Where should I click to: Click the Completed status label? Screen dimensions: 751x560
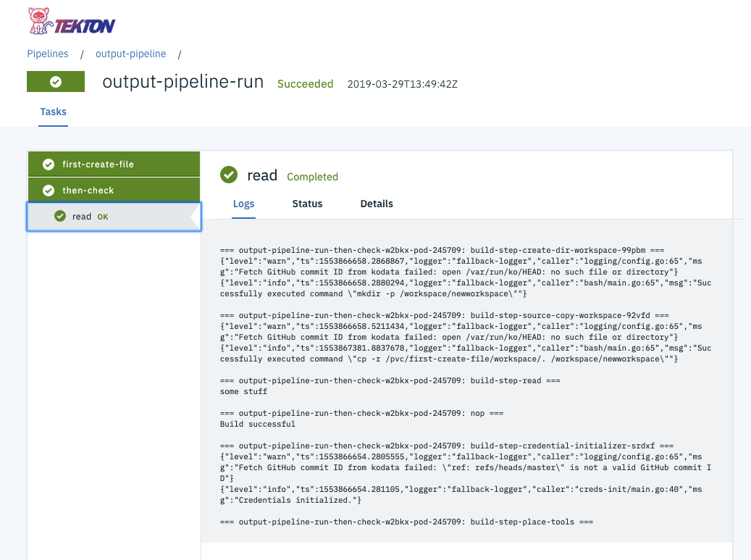[x=312, y=177]
